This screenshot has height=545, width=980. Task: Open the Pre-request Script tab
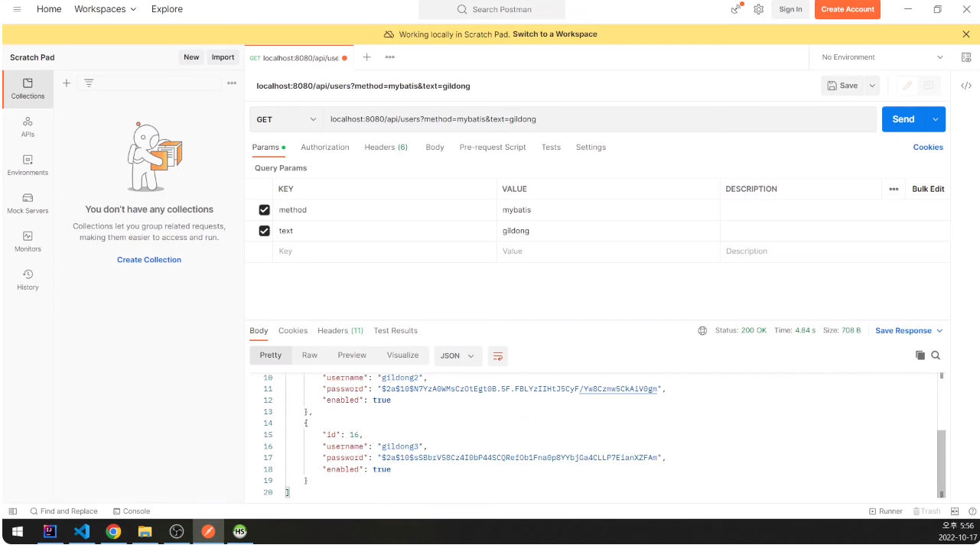(x=493, y=148)
